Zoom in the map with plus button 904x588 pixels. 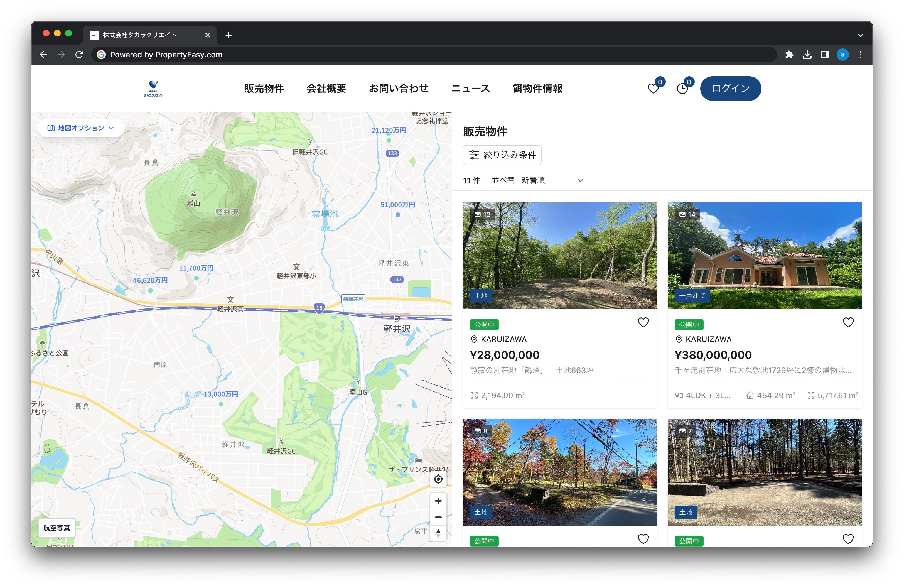[438, 501]
